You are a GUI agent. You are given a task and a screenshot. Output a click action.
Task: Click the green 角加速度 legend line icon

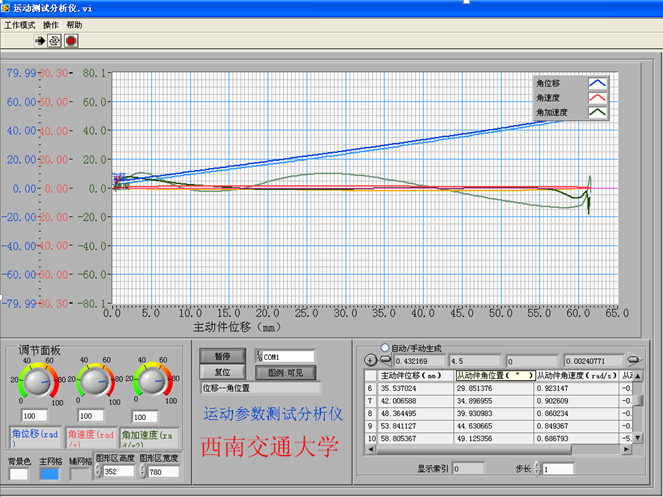[597, 112]
